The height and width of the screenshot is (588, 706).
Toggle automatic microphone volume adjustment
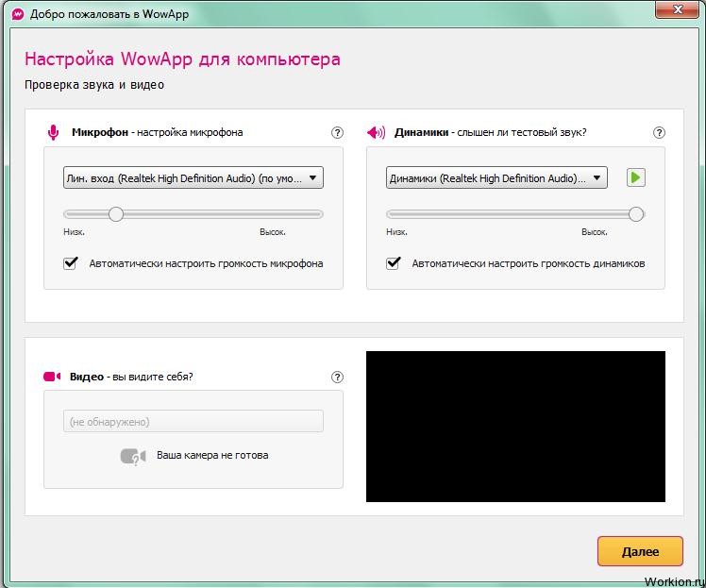click(70, 263)
